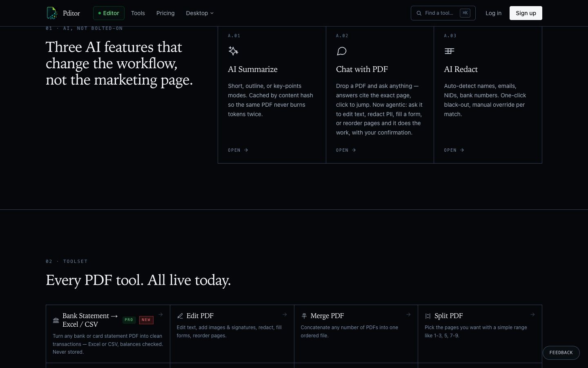
Task: Click the split icon beside Split PDF
Action: click(x=428, y=316)
